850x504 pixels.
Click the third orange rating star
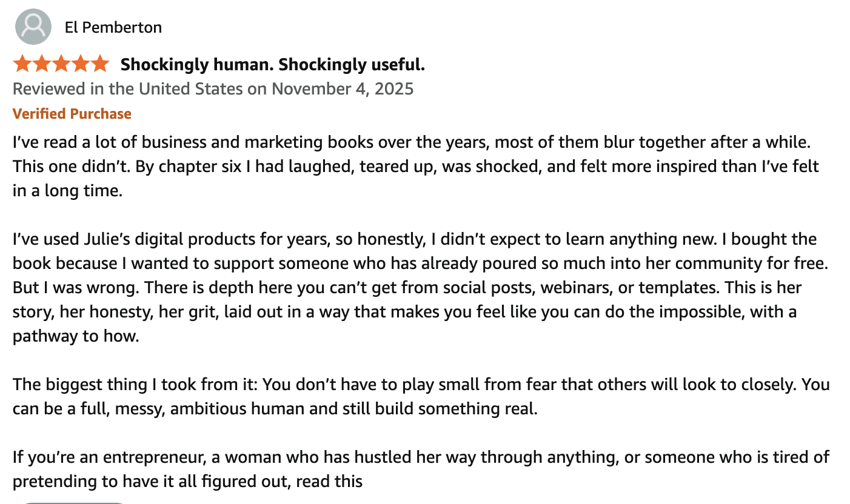[61, 64]
